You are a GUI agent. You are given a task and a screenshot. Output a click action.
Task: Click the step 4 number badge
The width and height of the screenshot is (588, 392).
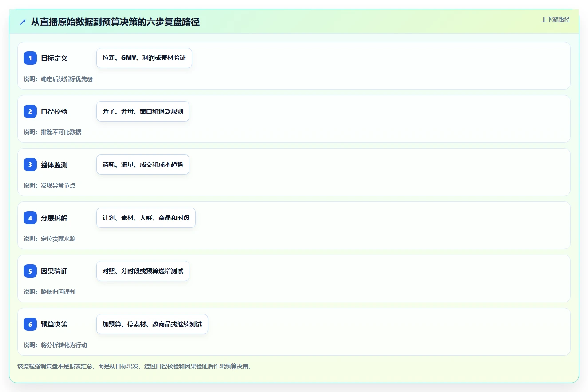click(30, 218)
